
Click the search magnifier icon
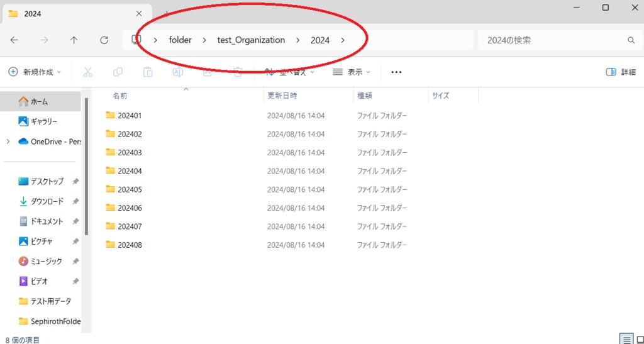coord(631,40)
